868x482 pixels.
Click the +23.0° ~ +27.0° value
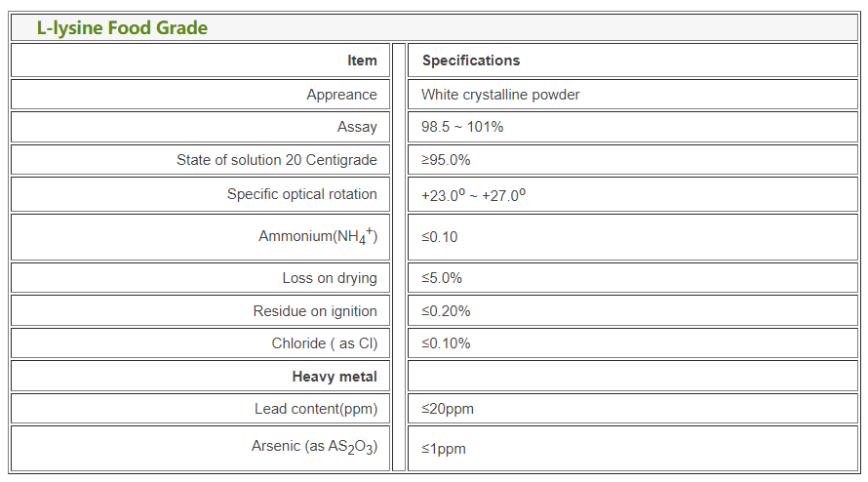(473, 195)
